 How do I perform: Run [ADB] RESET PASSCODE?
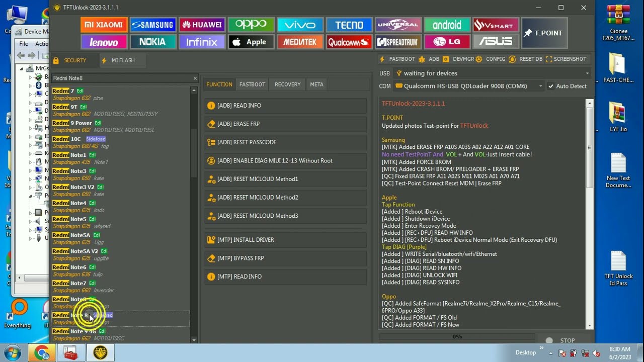pyautogui.click(x=286, y=142)
